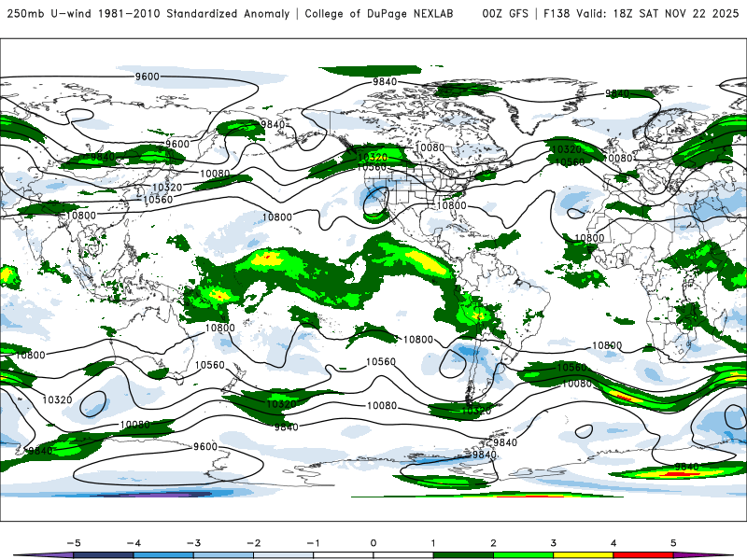Select the dark navy colorbar segment between -5 and -4

(x=104, y=555)
